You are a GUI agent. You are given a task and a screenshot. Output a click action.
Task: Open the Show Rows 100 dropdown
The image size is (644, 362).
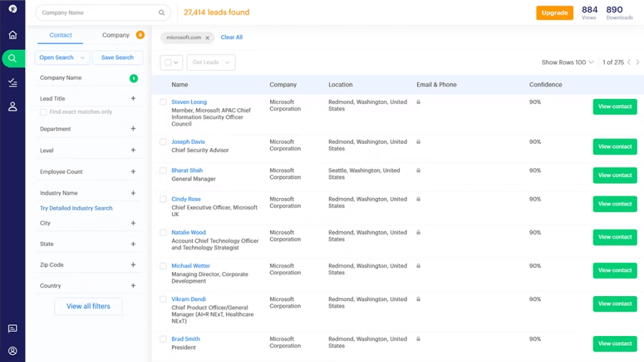(x=567, y=62)
